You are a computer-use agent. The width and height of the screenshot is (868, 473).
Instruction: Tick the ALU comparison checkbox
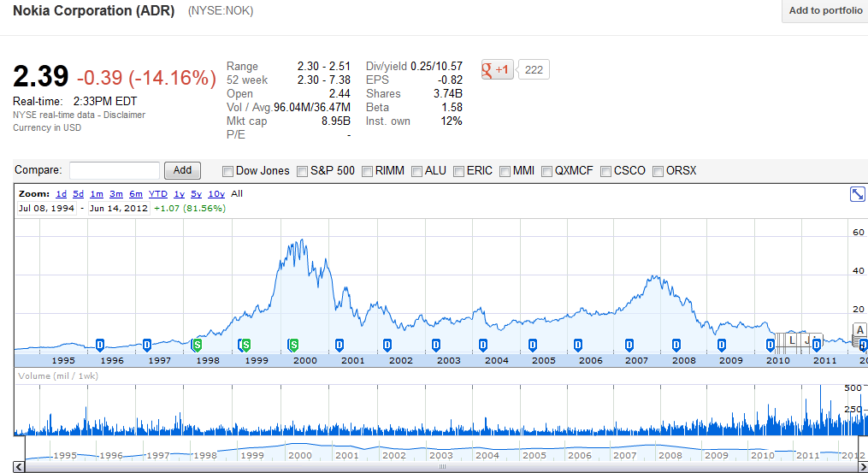tap(416, 172)
